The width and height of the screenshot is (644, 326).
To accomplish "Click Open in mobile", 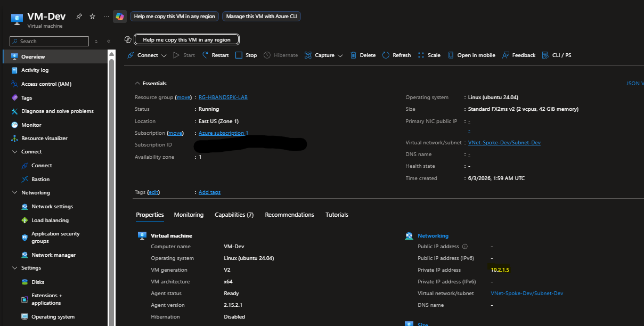I will pos(471,55).
